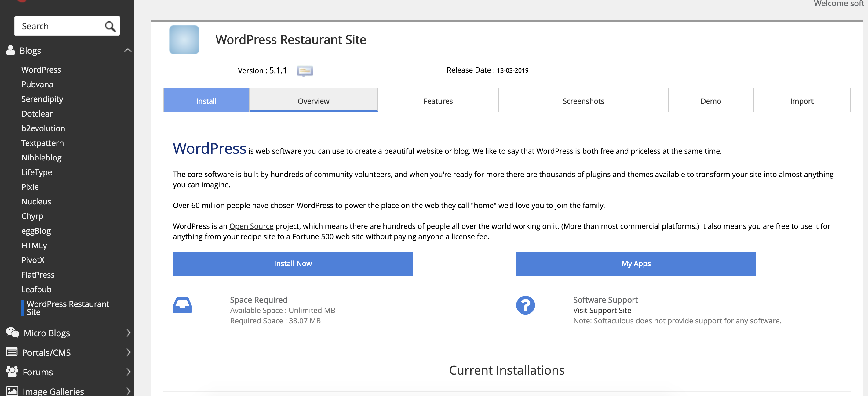The width and height of the screenshot is (868, 396).
Task: Click the Image Galleries category label
Action: click(53, 391)
